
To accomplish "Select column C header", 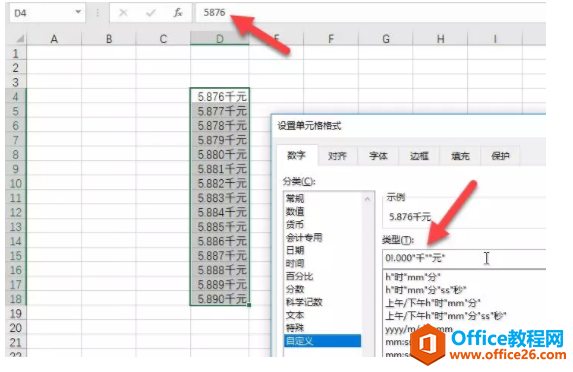I will [x=163, y=39].
